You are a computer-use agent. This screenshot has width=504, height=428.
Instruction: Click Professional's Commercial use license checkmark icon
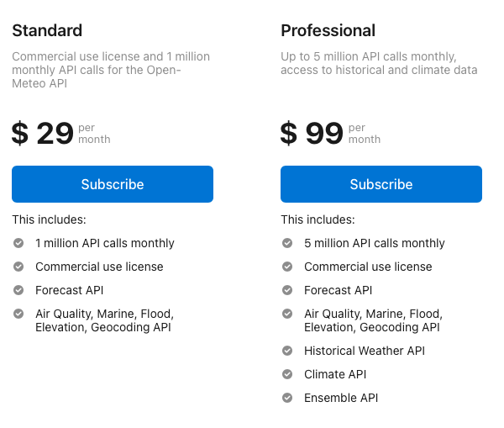tap(287, 267)
